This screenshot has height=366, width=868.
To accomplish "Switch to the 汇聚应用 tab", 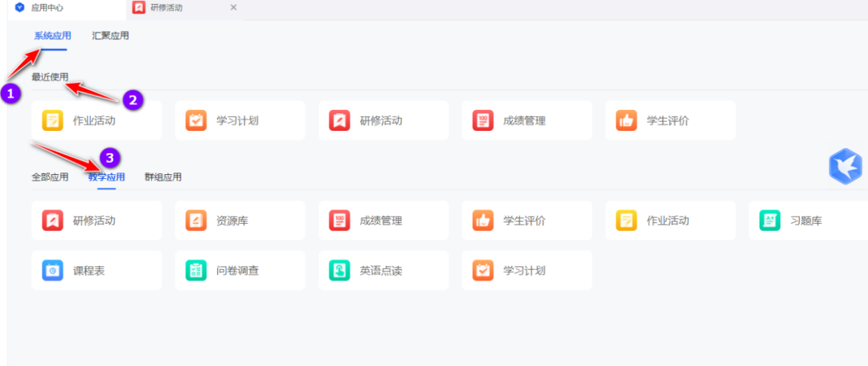I will click(111, 36).
